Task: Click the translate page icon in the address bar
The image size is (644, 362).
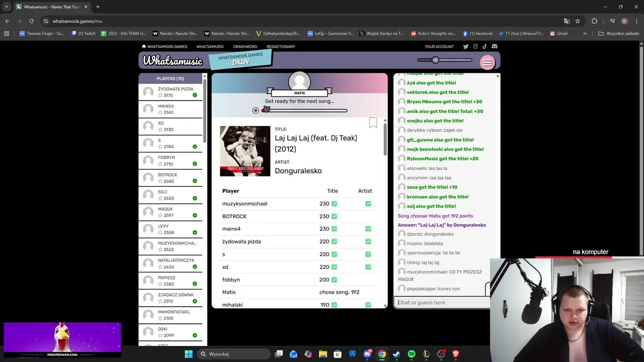Action: point(567,21)
